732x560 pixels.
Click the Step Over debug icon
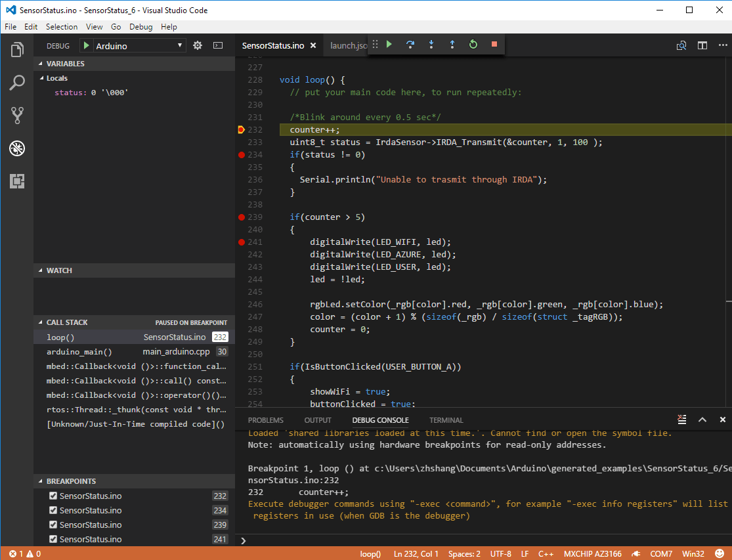pos(410,45)
